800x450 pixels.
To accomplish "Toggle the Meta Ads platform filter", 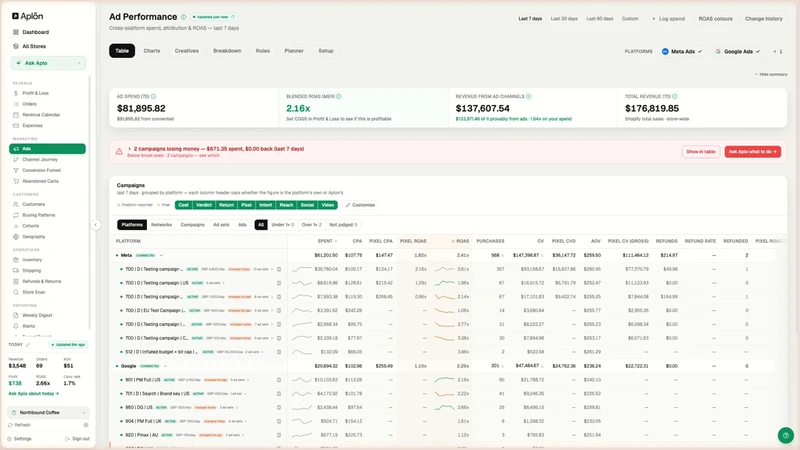I will (682, 52).
